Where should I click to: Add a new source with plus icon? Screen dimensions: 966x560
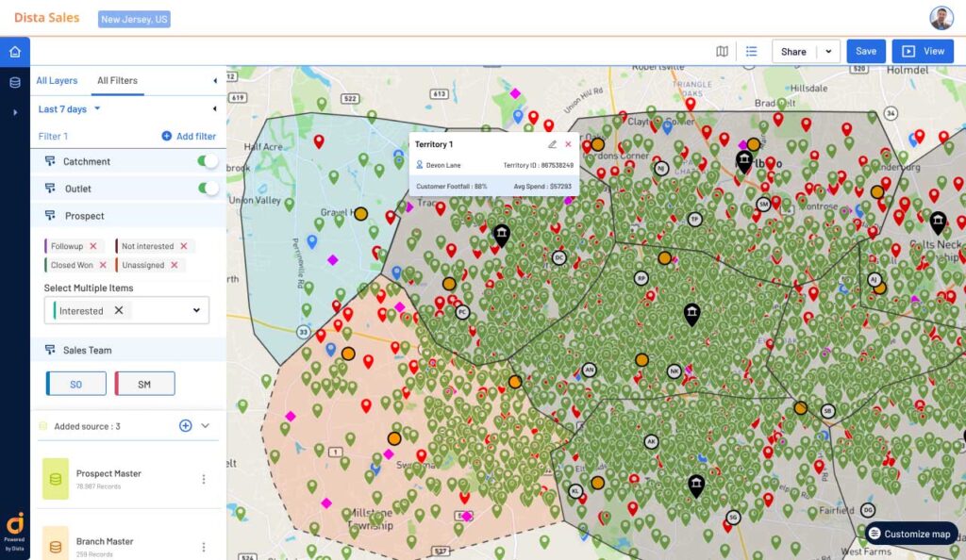click(x=186, y=426)
